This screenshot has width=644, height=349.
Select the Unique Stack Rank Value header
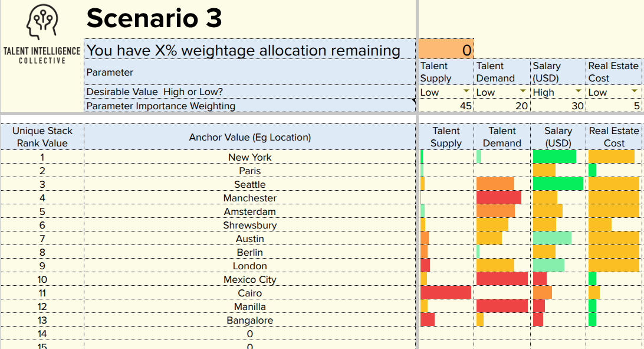[x=42, y=137]
